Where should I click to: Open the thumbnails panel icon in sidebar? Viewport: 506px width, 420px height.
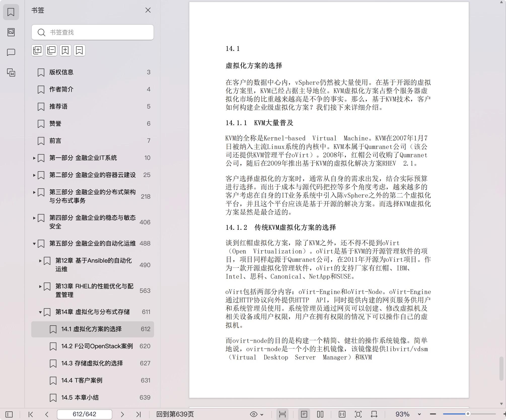coord(11,32)
